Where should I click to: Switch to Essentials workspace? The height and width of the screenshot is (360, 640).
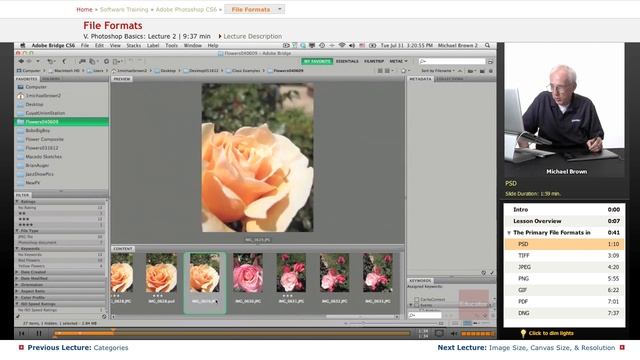coord(347,61)
